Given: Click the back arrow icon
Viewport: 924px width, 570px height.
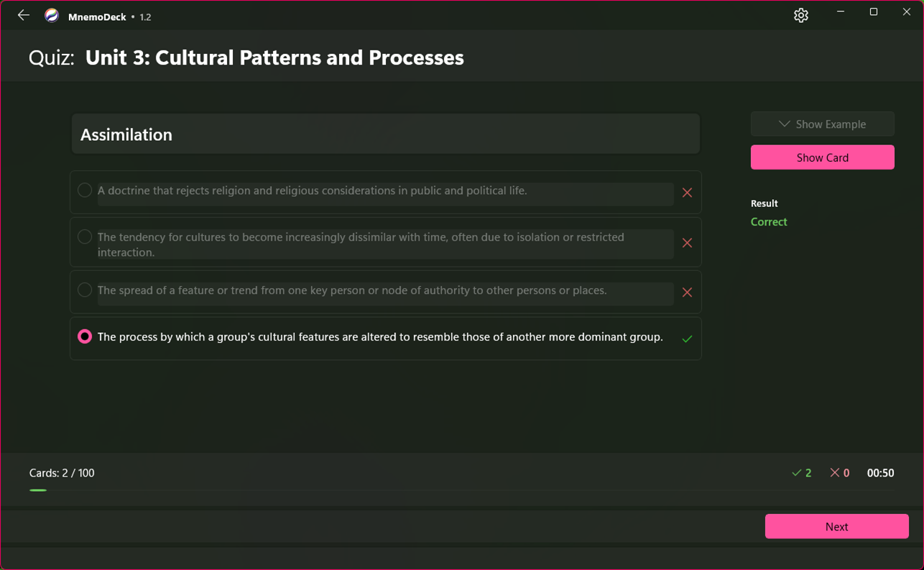Looking at the screenshot, I should [x=24, y=16].
